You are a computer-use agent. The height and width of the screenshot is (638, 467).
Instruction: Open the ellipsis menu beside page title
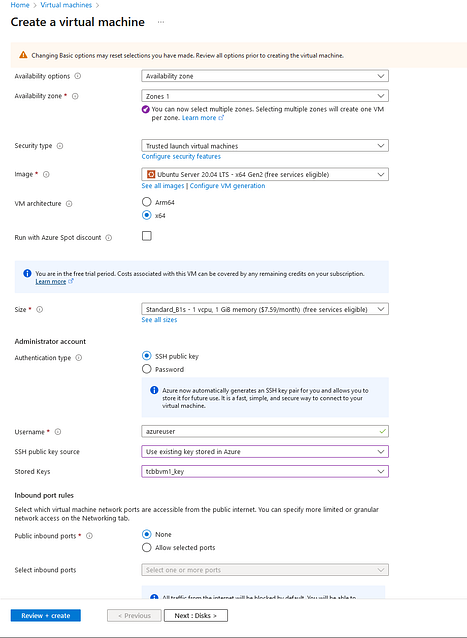coord(161,22)
